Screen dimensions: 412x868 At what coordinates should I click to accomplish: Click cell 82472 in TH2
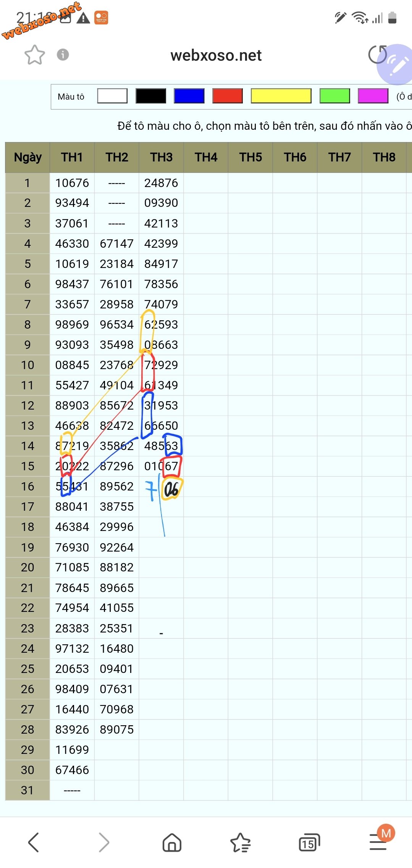click(117, 426)
